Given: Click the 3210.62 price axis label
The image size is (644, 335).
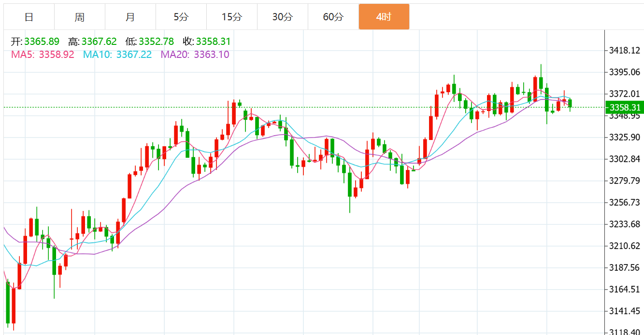Looking at the screenshot, I should point(625,246).
